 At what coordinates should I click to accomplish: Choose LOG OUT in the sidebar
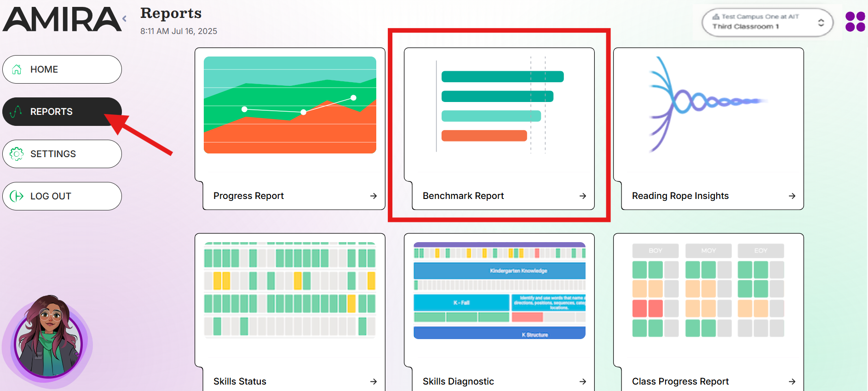click(62, 196)
